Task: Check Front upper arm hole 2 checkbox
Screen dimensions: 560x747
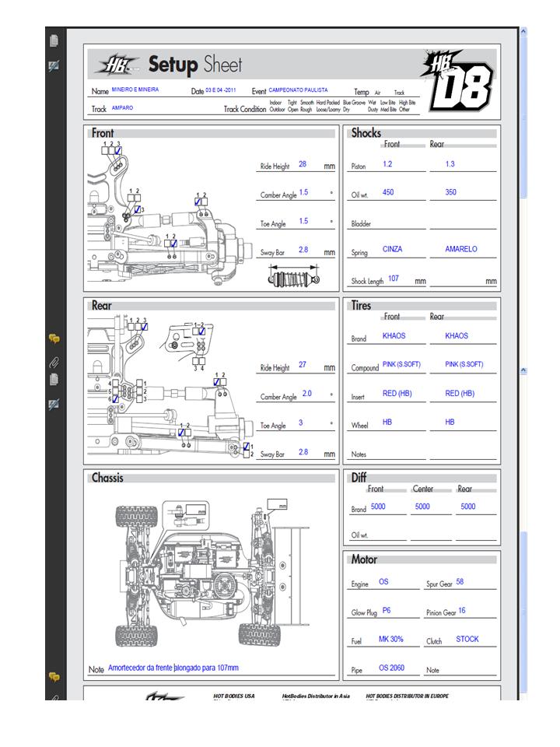Action: (205, 202)
